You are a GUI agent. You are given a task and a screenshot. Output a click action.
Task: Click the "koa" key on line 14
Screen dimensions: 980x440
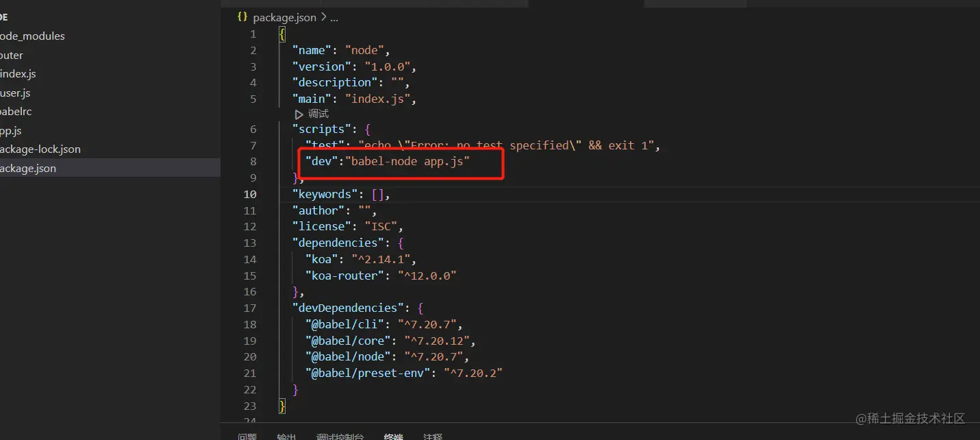322,259
